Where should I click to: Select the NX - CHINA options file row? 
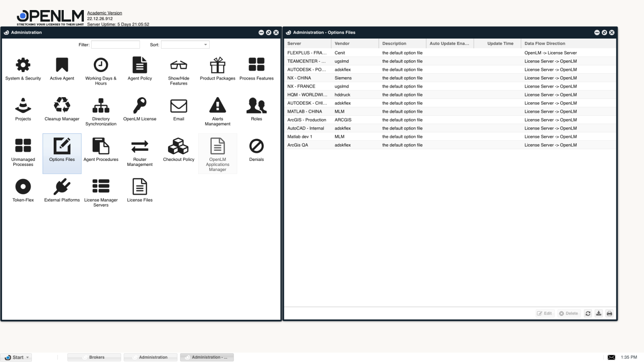tap(306, 78)
